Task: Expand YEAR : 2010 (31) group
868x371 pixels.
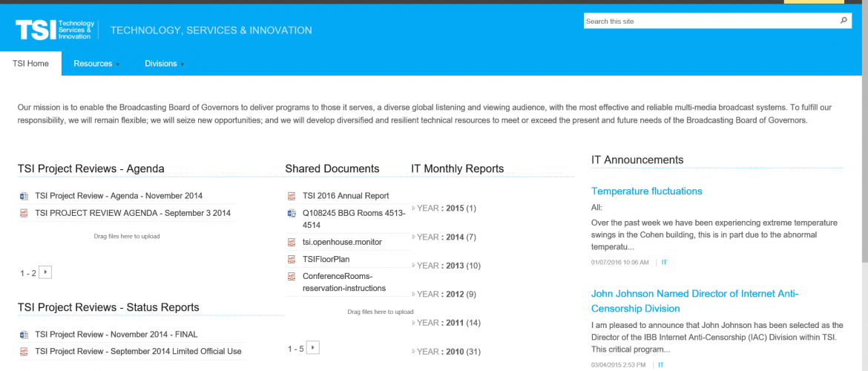Action: coord(413,352)
